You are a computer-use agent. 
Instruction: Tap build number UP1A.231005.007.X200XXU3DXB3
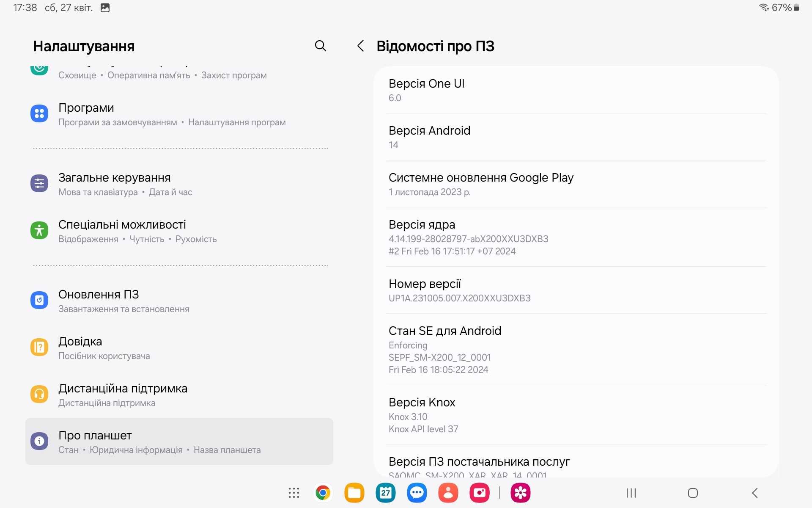tap(460, 298)
